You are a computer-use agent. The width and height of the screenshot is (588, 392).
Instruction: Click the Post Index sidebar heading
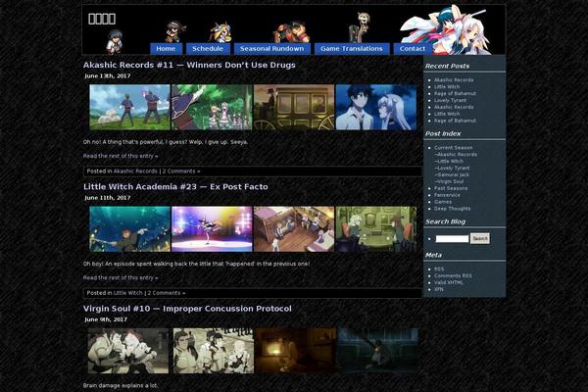point(443,133)
